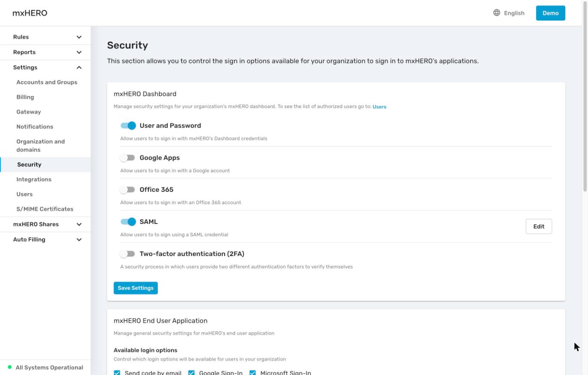588x375 pixels.
Task: Expand the Reports section chevron
Action: 79,52
